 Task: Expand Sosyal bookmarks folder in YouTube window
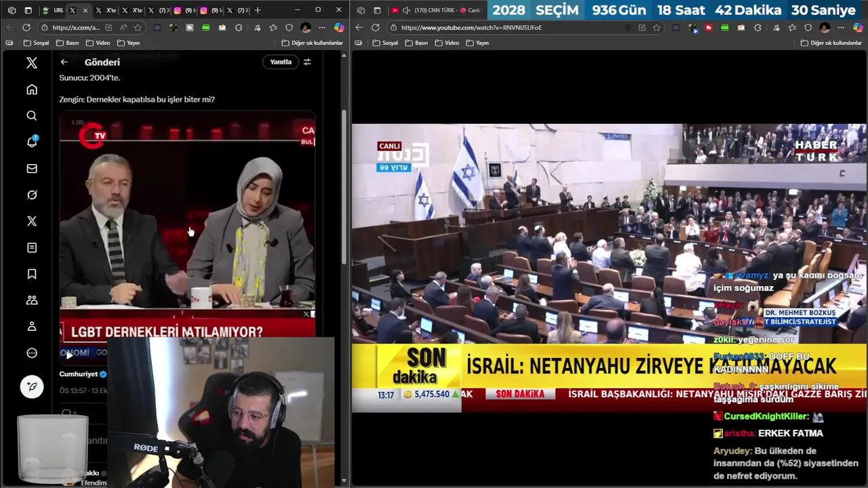coord(385,43)
